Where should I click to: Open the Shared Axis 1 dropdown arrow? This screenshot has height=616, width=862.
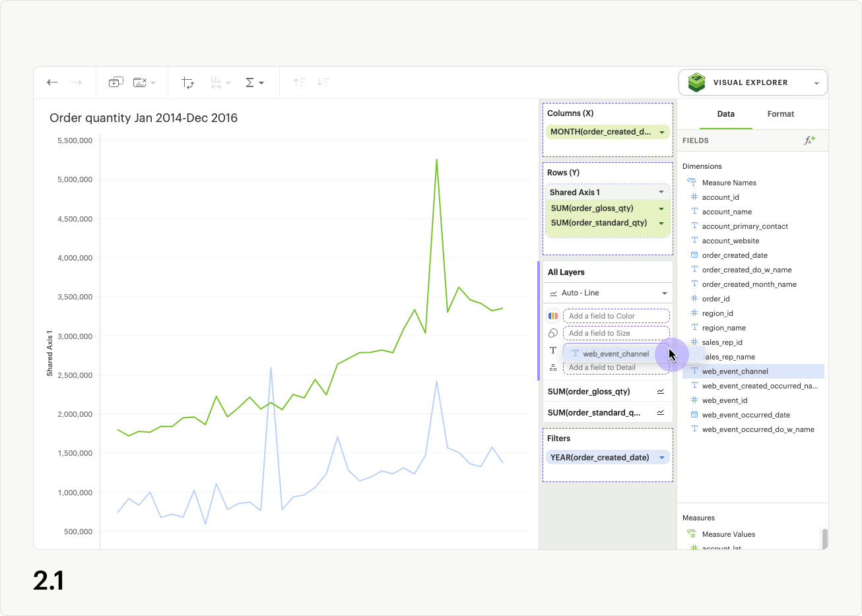pos(661,193)
